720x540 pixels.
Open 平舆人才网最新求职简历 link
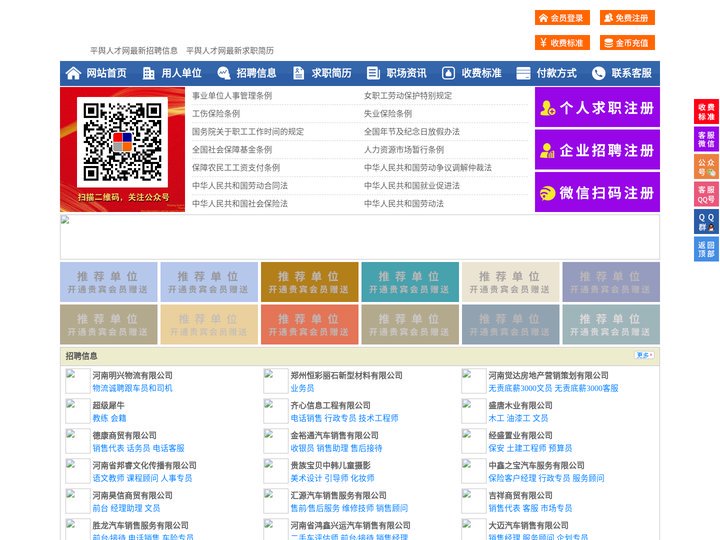coord(230,51)
